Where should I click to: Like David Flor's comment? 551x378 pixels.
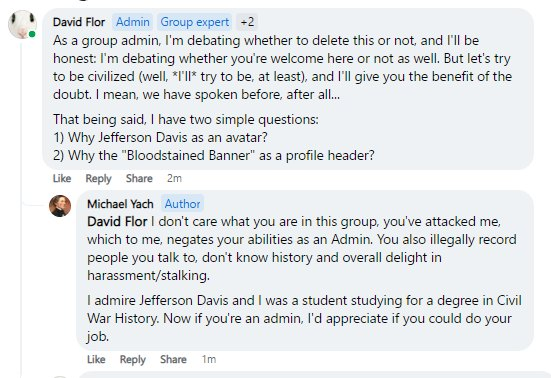pos(62,178)
